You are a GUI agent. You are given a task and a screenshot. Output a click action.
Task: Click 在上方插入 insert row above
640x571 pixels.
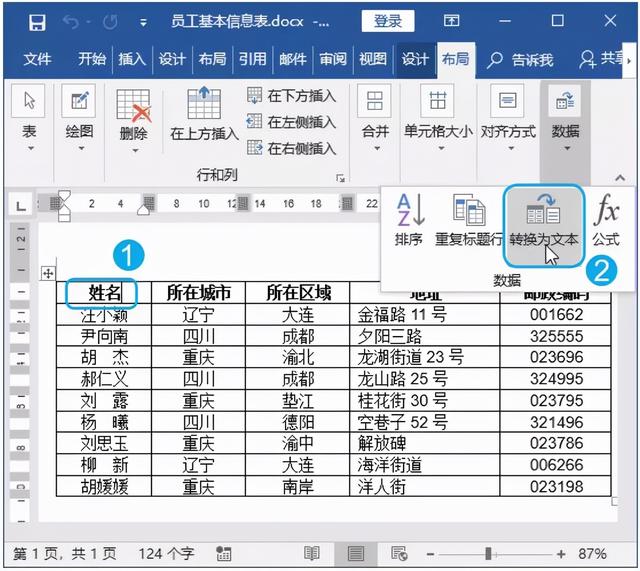pyautogui.click(x=204, y=114)
